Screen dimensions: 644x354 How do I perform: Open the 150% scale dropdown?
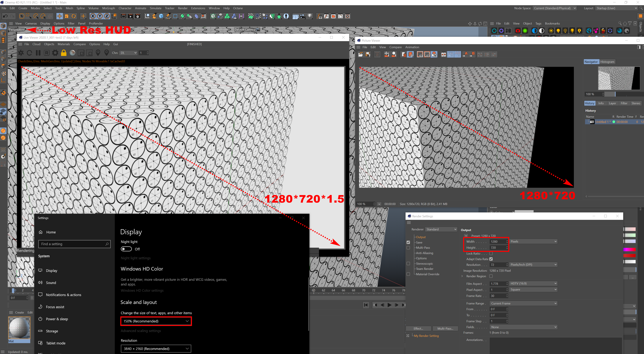click(156, 321)
